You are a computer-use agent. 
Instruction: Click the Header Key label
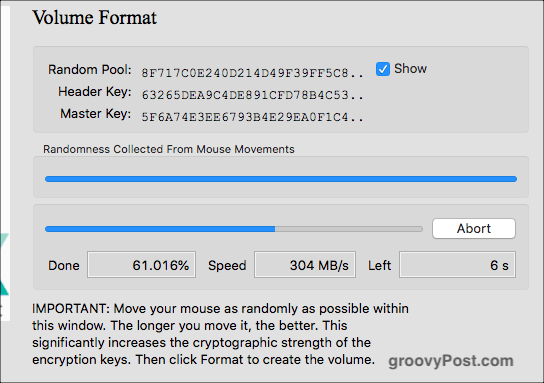(95, 92)
